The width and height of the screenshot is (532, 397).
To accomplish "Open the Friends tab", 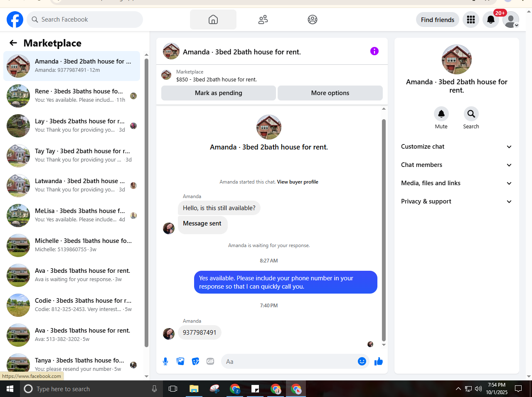I will coord(263,20).
